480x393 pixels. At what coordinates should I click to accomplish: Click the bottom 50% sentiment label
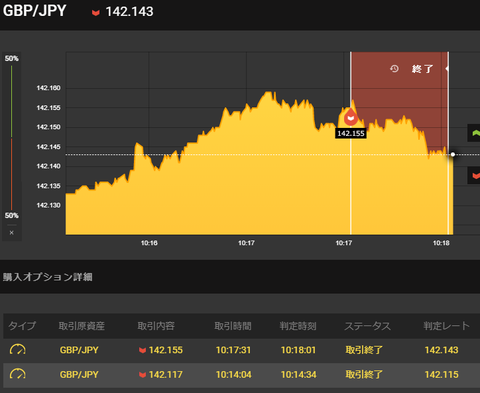click(12, 216)
